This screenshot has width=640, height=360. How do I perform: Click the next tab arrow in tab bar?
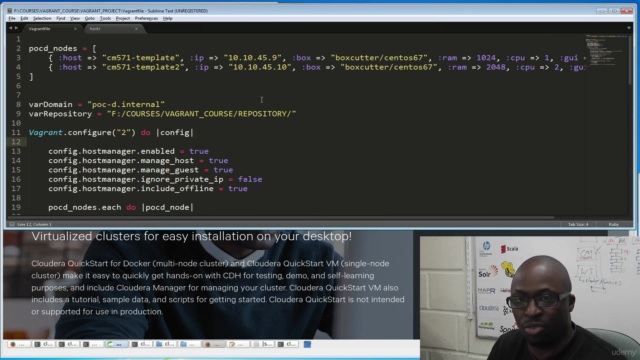(16, 28)
